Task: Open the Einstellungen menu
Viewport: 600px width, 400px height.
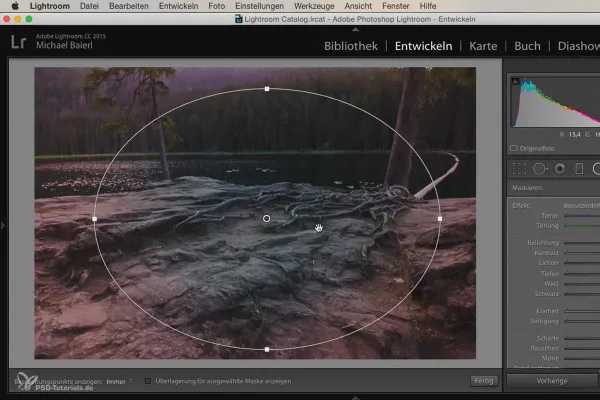Action: click(259, 6)
